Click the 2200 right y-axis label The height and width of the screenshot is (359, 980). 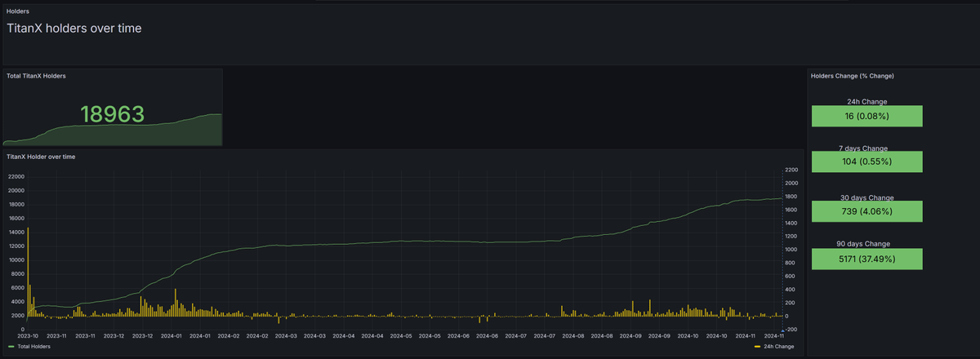(791, 170)
